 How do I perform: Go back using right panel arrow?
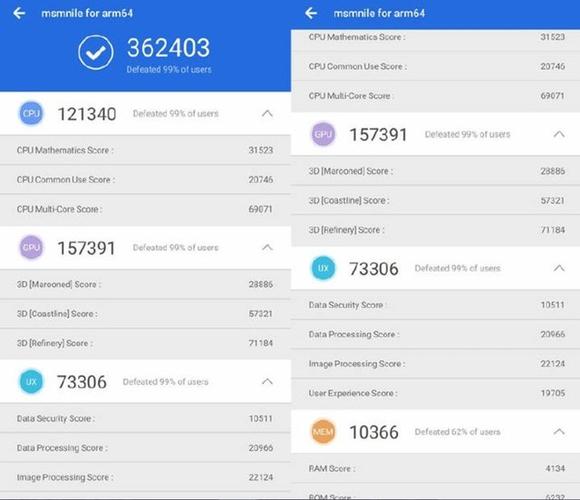click(311, 13)
